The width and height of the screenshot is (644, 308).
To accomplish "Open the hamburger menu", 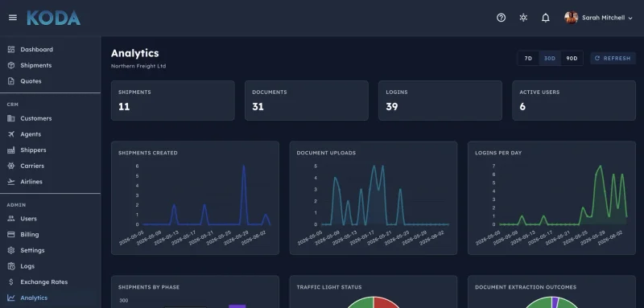I will (x=13, y=18).
